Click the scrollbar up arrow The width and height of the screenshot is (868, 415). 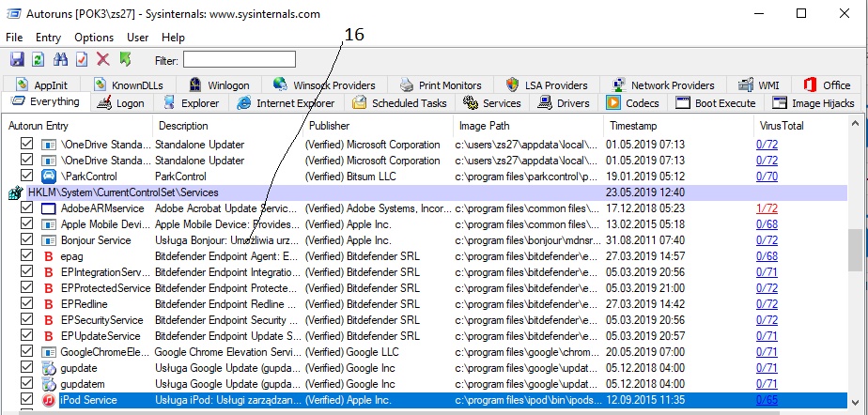(856, 123)
